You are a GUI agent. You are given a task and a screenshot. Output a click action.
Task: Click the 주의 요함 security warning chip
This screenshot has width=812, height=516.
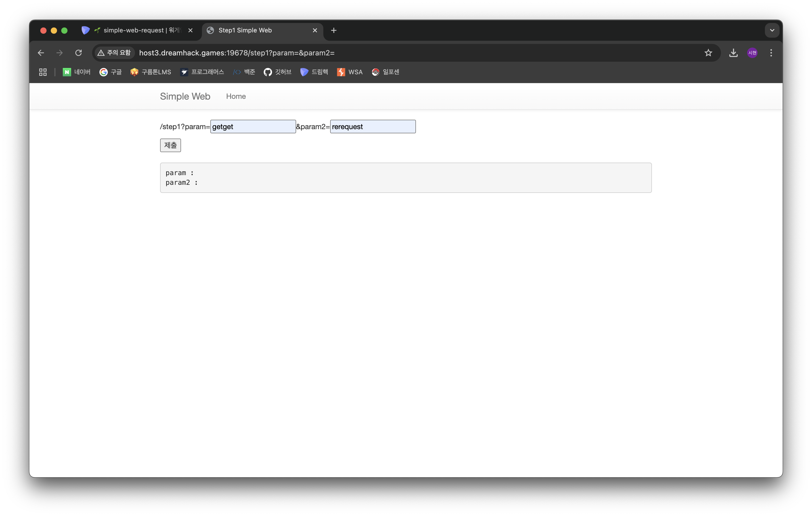coord(114,53)
